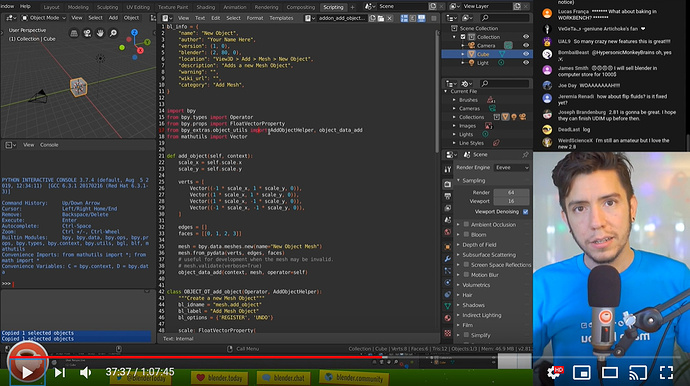Expand the Shadows panel
Screen dimensions: 690x386
(x=459, y=305)
